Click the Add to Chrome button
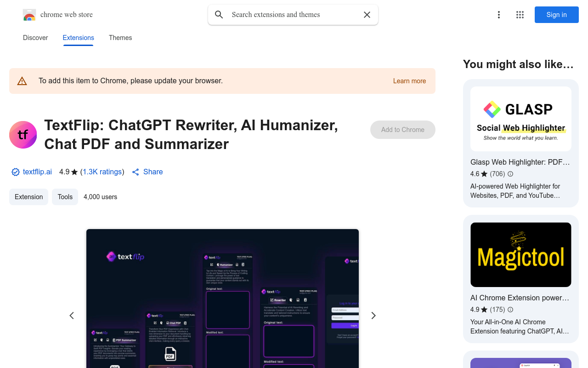588x368 pixels. click(403, 130)
